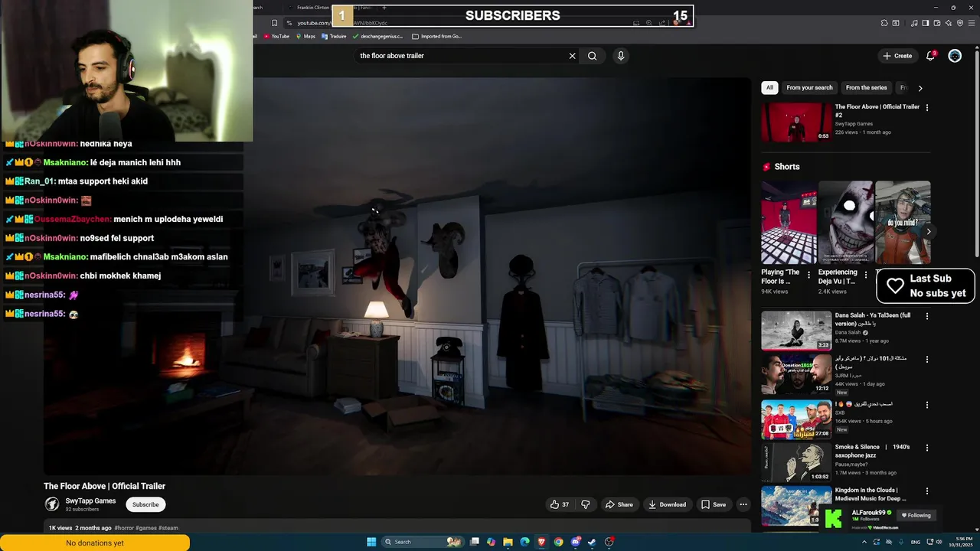Show next Shorts with right arrow
This screenshot has width=980, height=551.
[x=928, y=231]
